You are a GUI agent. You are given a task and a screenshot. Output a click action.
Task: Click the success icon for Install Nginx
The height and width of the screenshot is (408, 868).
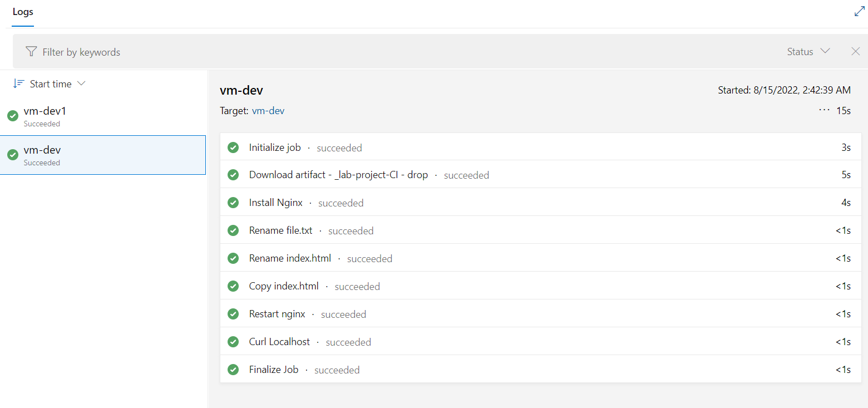(x=233, y=203)
